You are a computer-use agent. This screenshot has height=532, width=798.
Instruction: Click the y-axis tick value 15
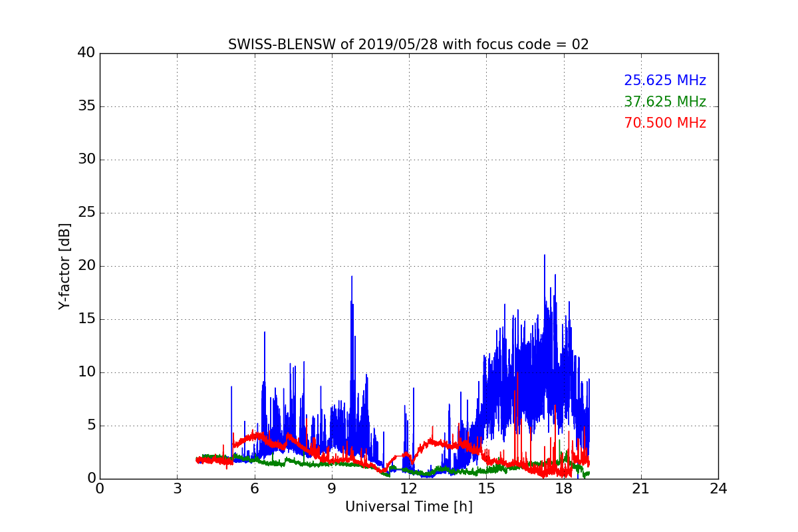click(86, 319)
